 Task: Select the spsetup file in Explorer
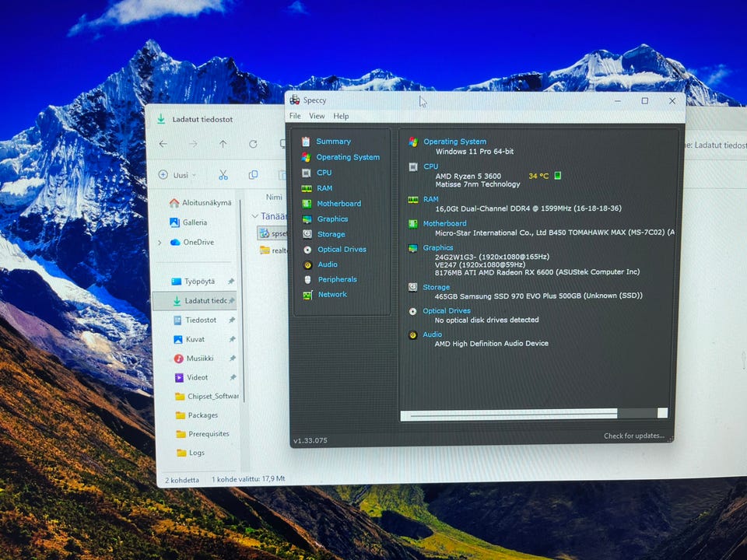click(x=272, y=233)
